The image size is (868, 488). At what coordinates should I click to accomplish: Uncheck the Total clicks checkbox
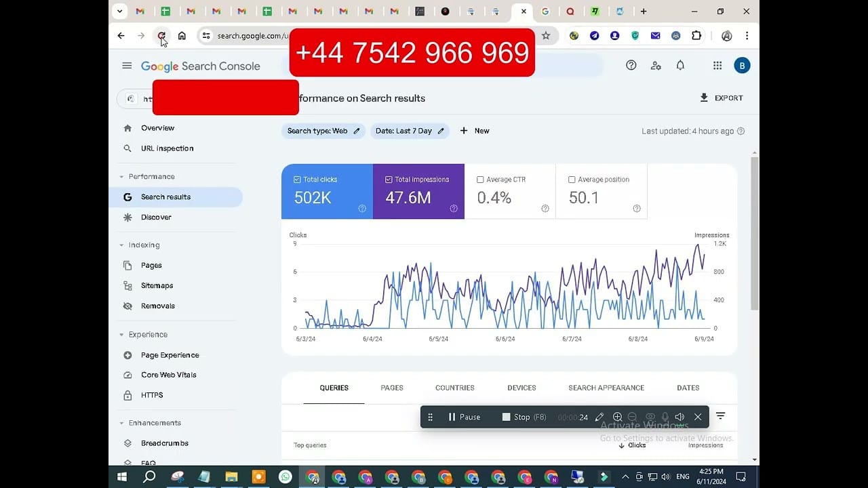click(x=297, y=180)
